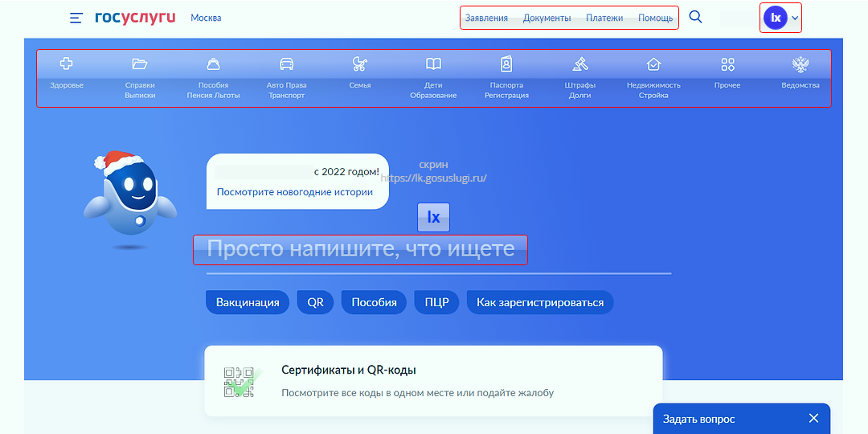Click the Задать вопрос button
868x434 pixels.
tap(699, 419)
